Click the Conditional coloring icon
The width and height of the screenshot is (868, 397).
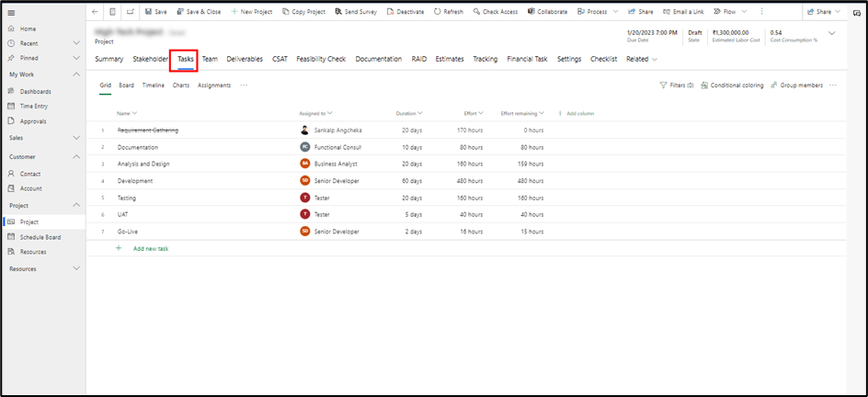(x=704, y=85)
